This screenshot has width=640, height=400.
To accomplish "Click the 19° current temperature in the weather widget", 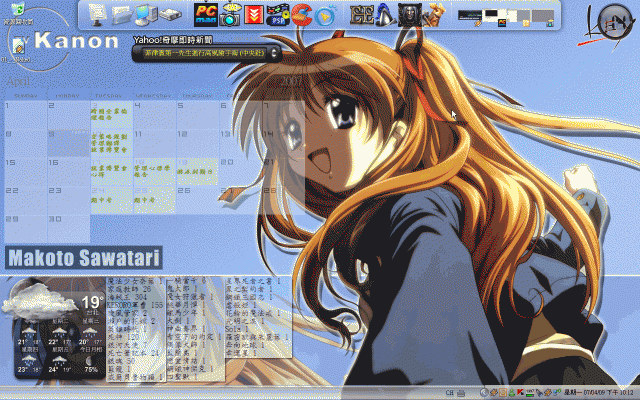I will pyautogui.click(x=92, y=302).
